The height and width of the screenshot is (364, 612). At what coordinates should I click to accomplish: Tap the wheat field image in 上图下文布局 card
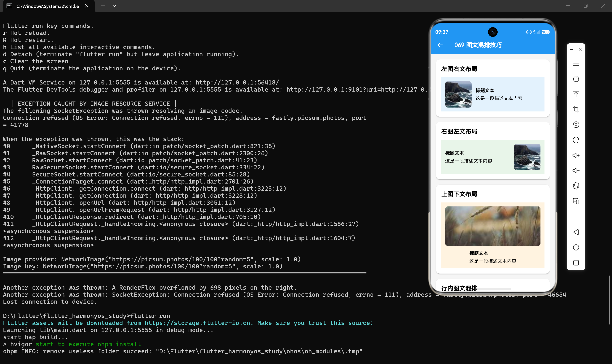(x=492, y=226)
